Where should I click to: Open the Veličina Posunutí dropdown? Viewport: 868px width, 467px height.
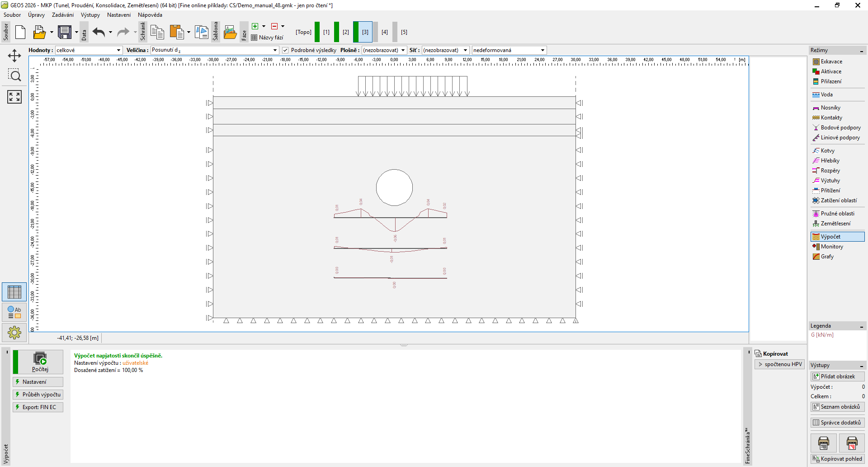[x=215, y=50]
